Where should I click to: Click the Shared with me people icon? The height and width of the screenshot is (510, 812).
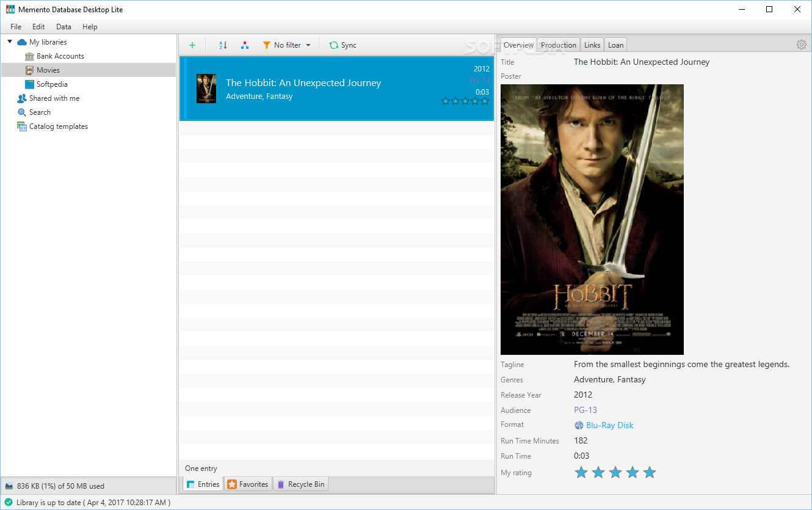tap(22, 98)
